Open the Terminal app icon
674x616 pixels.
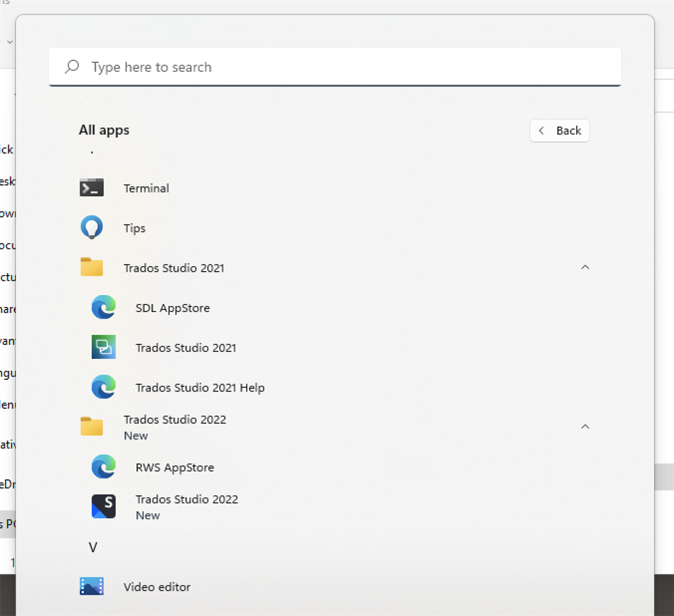click(x=91, y=188)
